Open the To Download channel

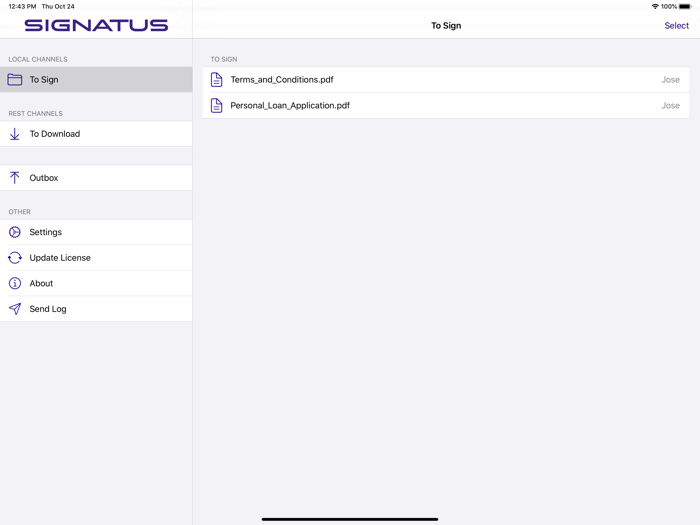[x=96, y=134]
